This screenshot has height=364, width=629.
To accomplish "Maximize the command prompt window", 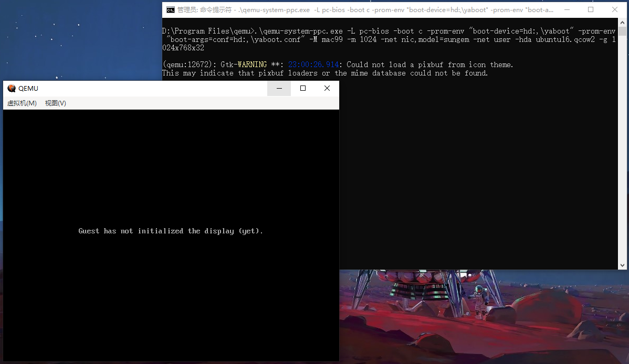I will tap(591, 9).
